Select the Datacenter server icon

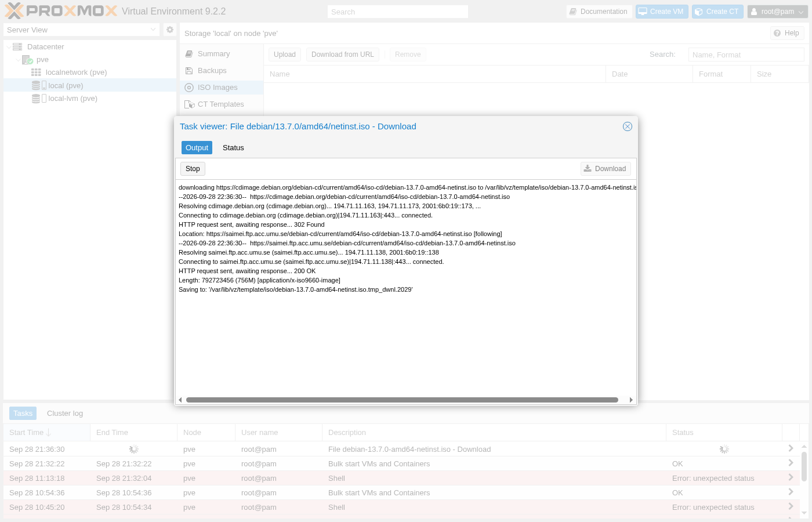pyautogui.click(x=17, y=46)
